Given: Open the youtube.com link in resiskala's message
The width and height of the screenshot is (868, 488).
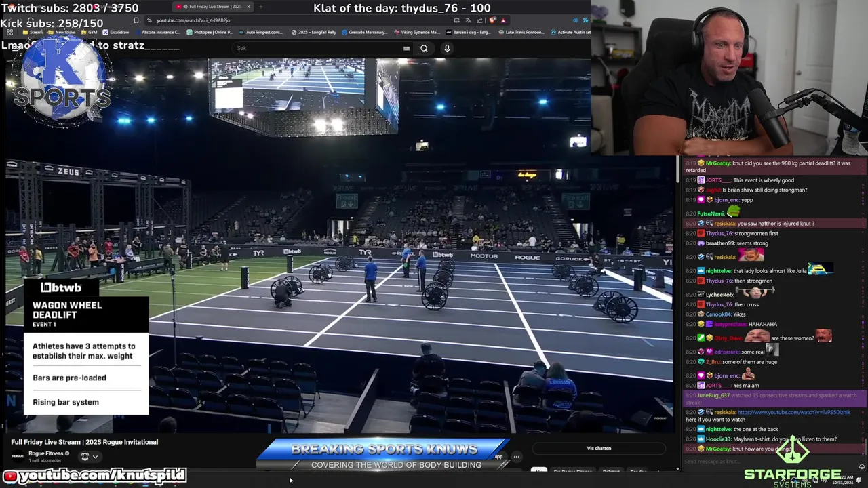Looking at the screenshot, I should [793, 412].
